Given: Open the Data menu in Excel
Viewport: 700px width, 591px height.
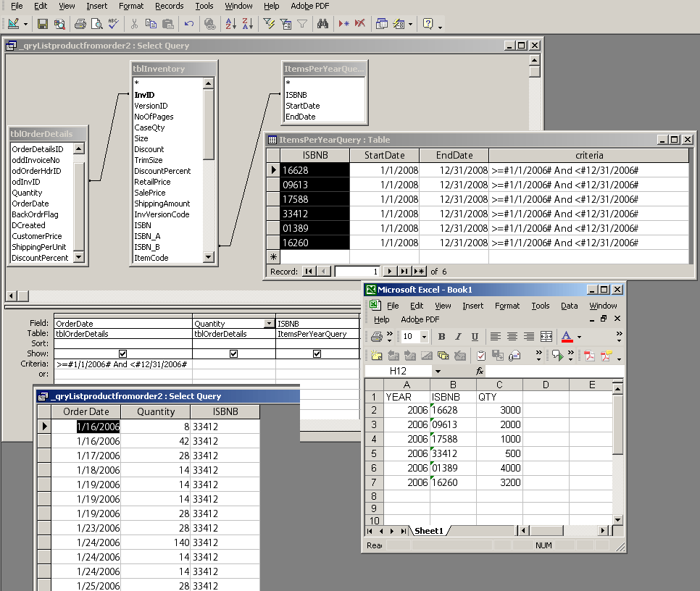Looking at the screenshot, I should coord(569,306).
